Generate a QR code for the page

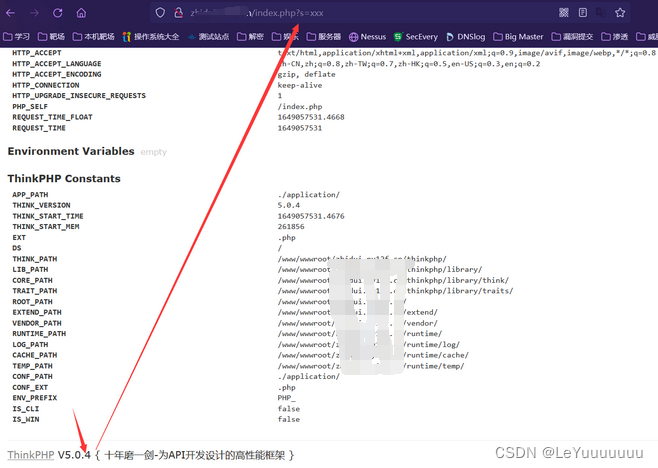pos(564,13)
